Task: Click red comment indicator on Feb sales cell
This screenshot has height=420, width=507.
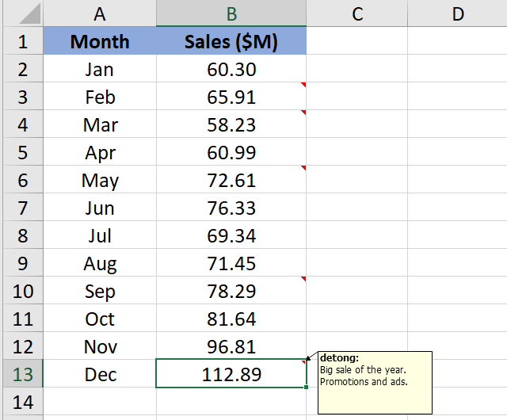Action: (x=303, y=84)
